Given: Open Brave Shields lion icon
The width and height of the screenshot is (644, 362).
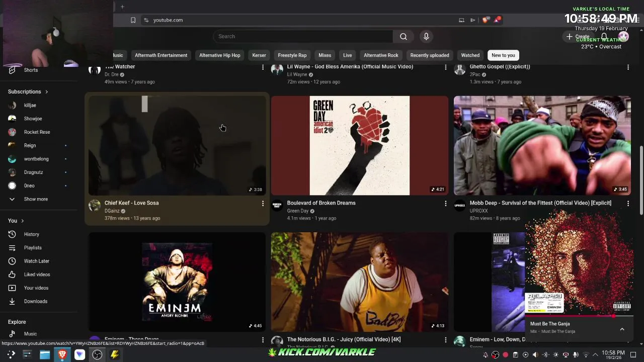Looking at the screenshot, I should click(x=485, y=20).
